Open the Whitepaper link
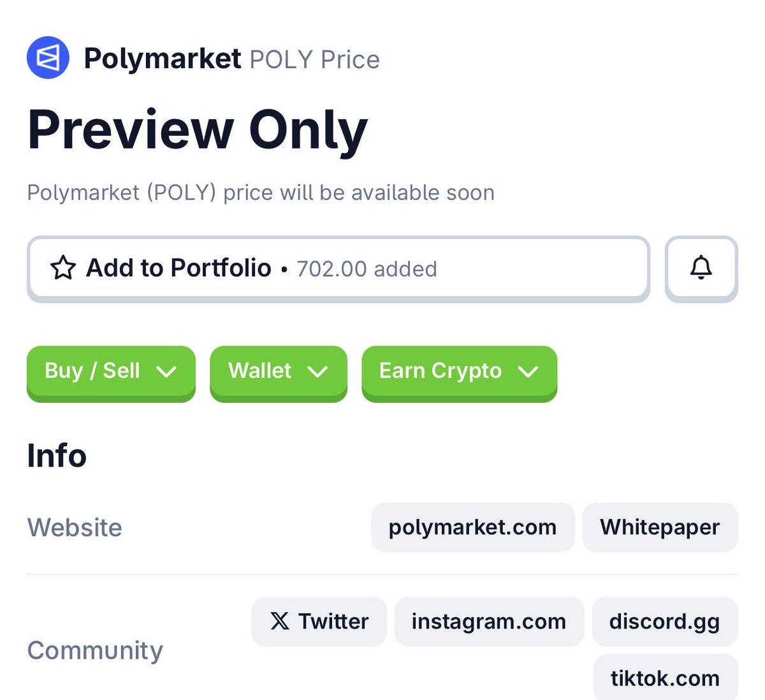Screen dimensions: 765x700 point(659,527)
